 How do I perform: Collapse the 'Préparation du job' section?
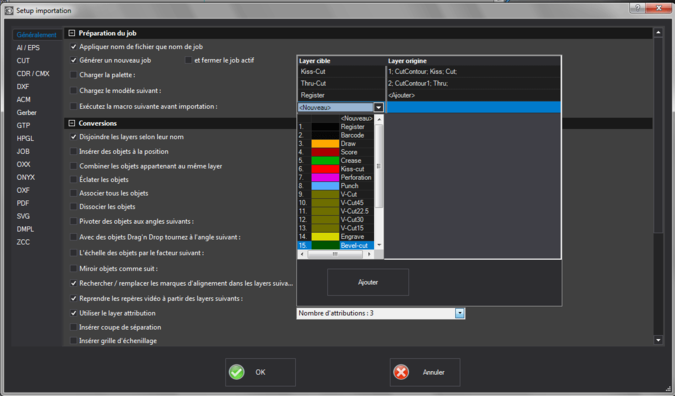pos(72,33)
